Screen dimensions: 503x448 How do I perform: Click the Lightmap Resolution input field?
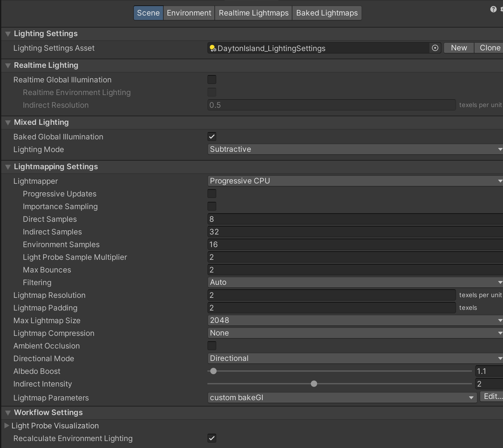click(331, 295)
